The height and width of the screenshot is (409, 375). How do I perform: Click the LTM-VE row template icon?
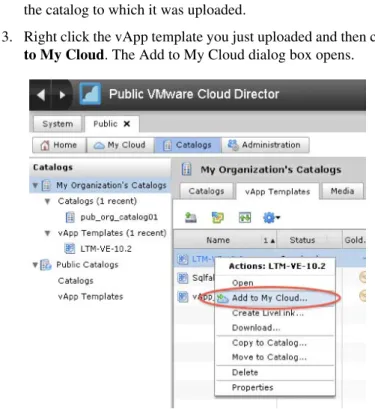tap(183, 259)
